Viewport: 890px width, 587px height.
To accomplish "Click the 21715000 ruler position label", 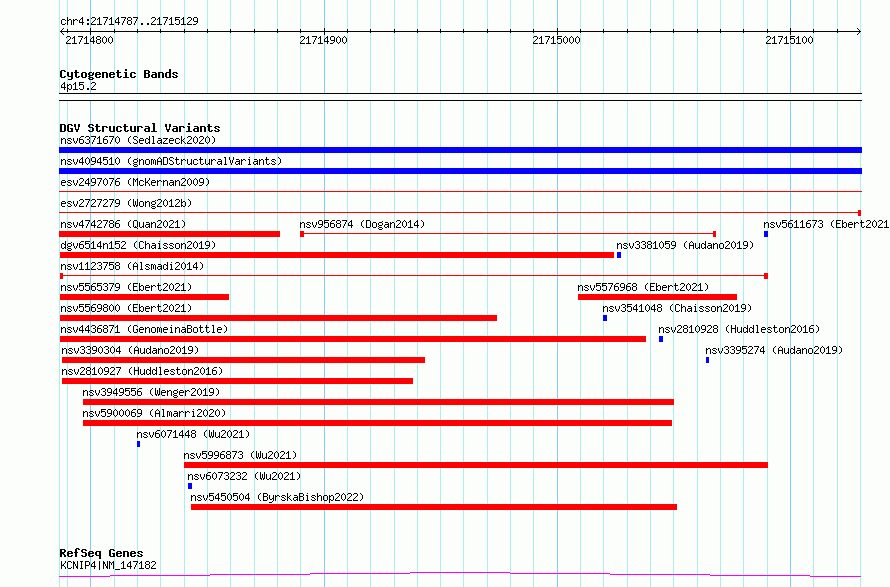I will (x=556, y=40).
